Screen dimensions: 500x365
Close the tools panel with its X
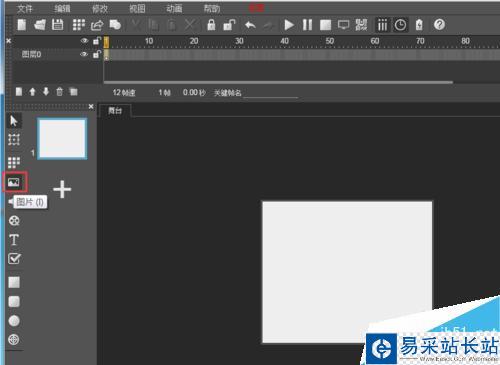pos(91,106)
